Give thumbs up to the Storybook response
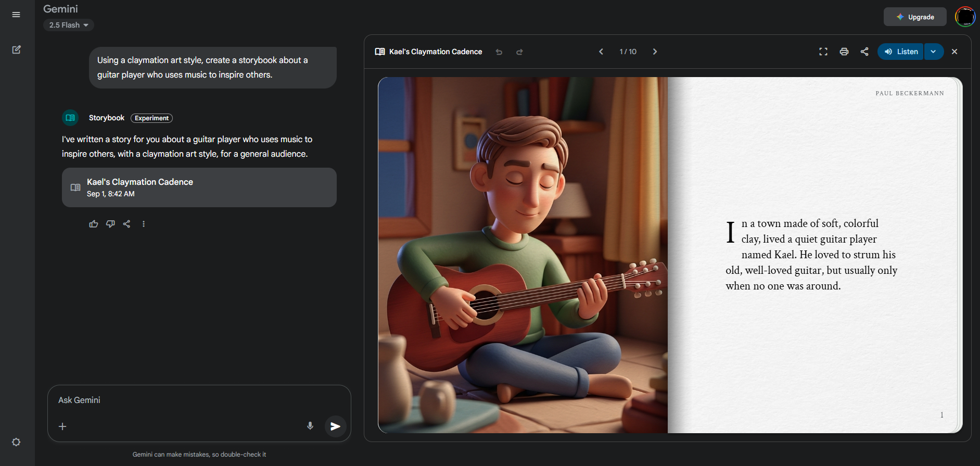Image resolution: width=980 pixels, height=466 pixels. point(94,224)
